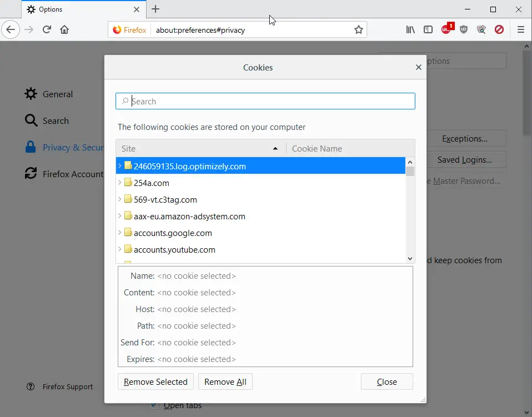Select the 246059135.log.optimizely.com row

coord(260,166)
